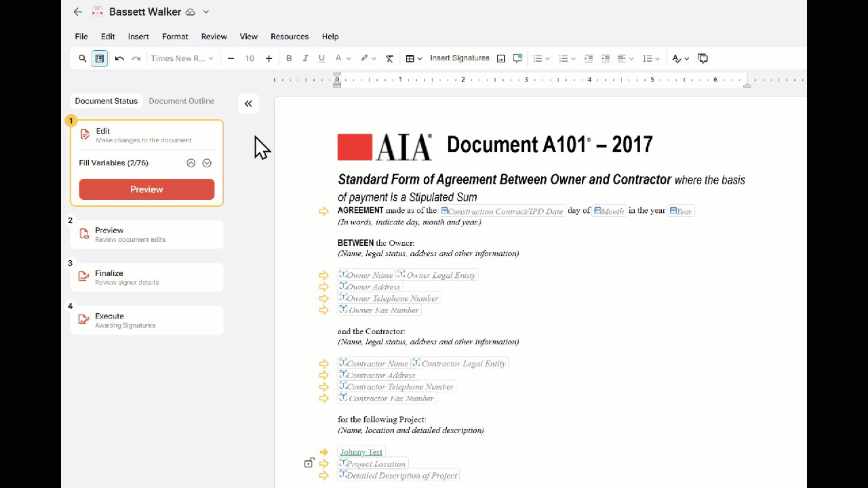Click the Owner Name variable field

(366, 275)
